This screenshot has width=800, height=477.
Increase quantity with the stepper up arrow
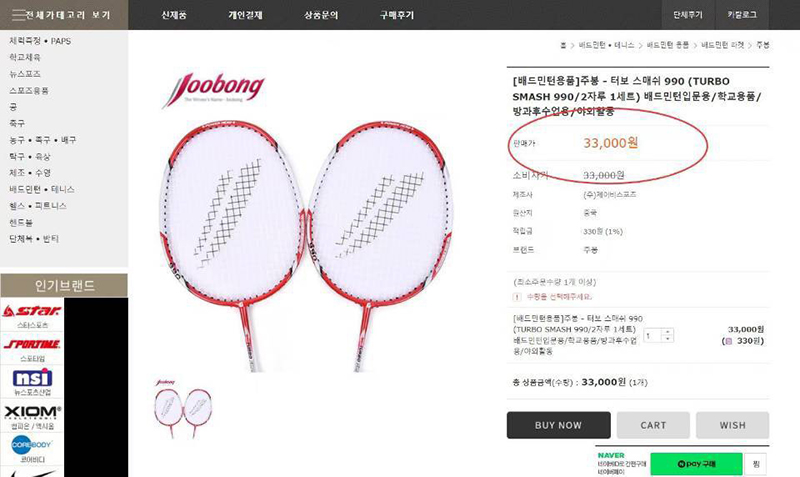pyautogui.click(x=667, y=332)
